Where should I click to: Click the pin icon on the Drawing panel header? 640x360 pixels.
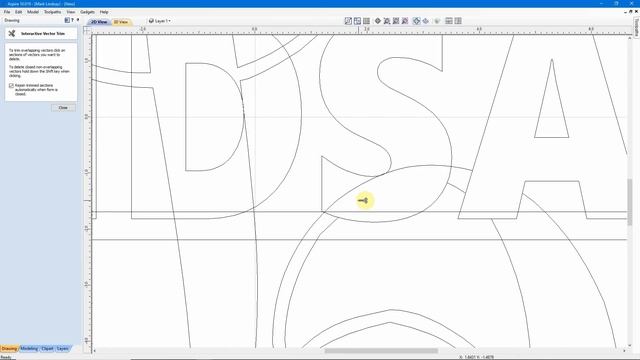coord(78,20)
